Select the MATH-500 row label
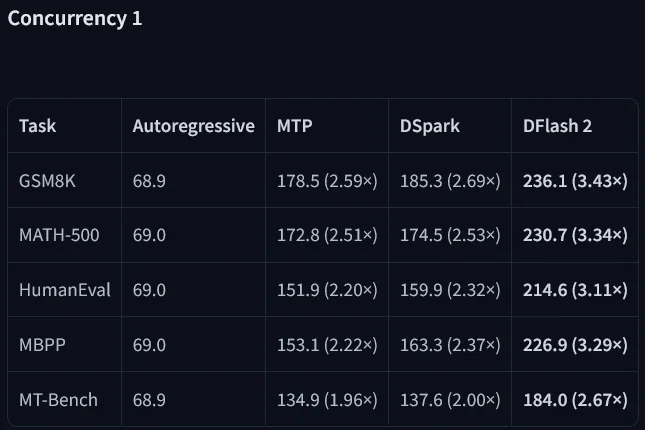 tap(59, 235)
